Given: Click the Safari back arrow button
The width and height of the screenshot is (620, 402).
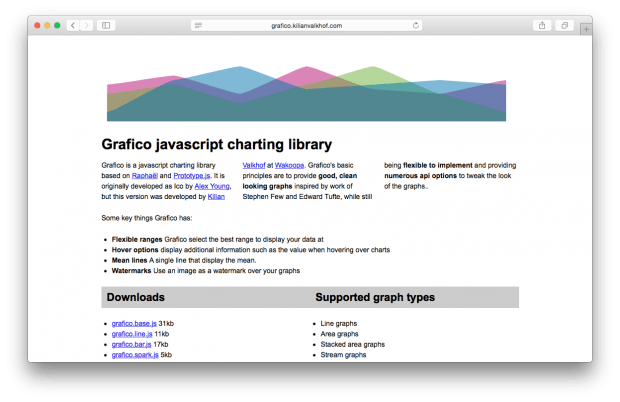Looking at the screenshot, I should tap(73, 25).
